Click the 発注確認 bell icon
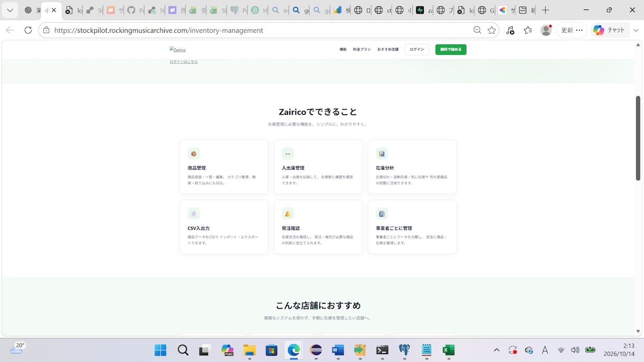Viewport: 644px width, 362px height. pos(288,214)
